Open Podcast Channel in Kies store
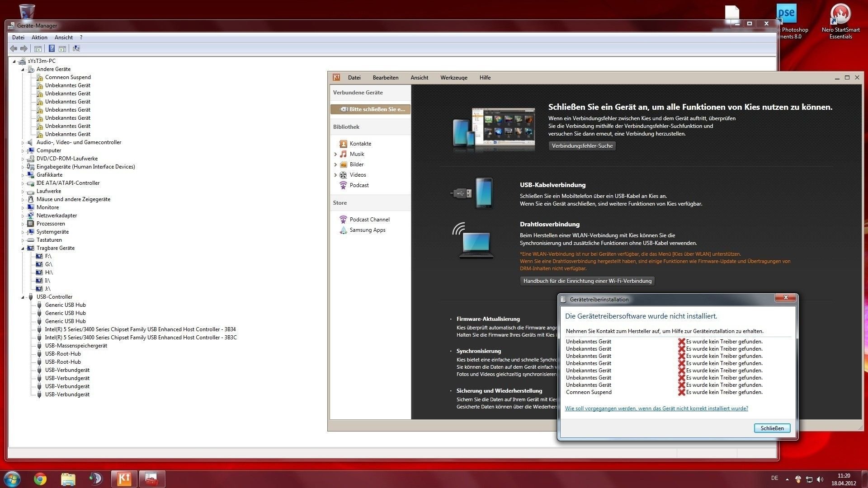This screenshot has width=868, height=488. coord(369,220)
